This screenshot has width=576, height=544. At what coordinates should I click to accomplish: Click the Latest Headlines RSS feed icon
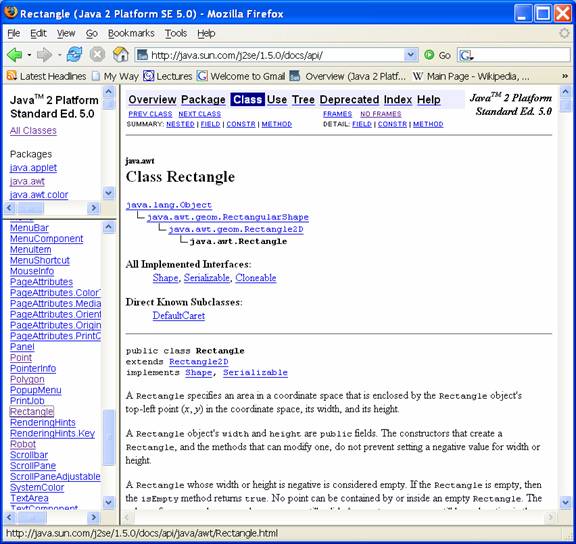click(12, 76)
